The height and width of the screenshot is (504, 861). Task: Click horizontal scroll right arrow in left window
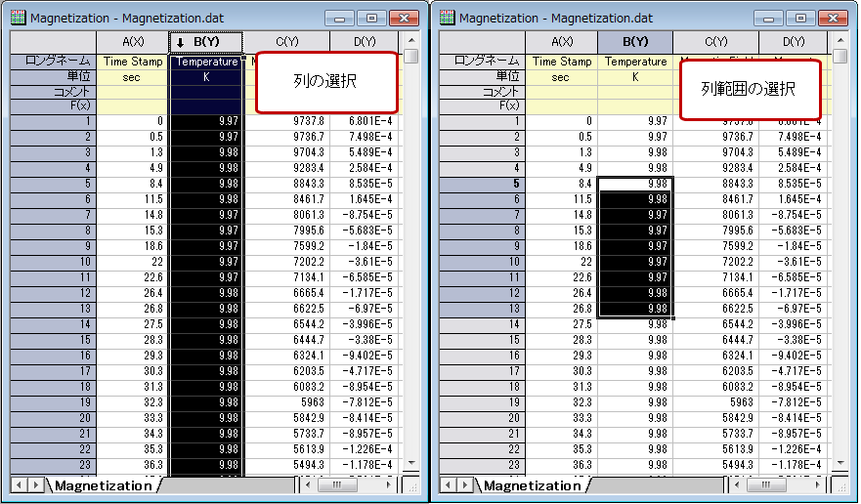coord(388,484)
